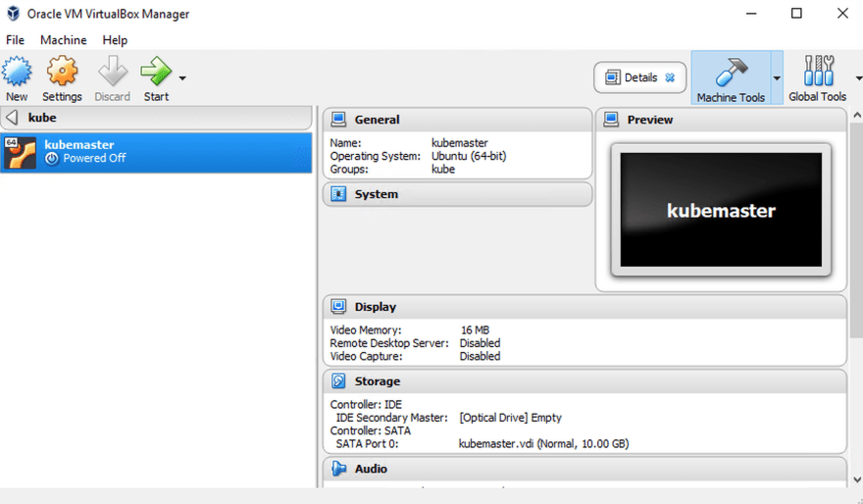Open the Machine menu

(x=64, y=40)
